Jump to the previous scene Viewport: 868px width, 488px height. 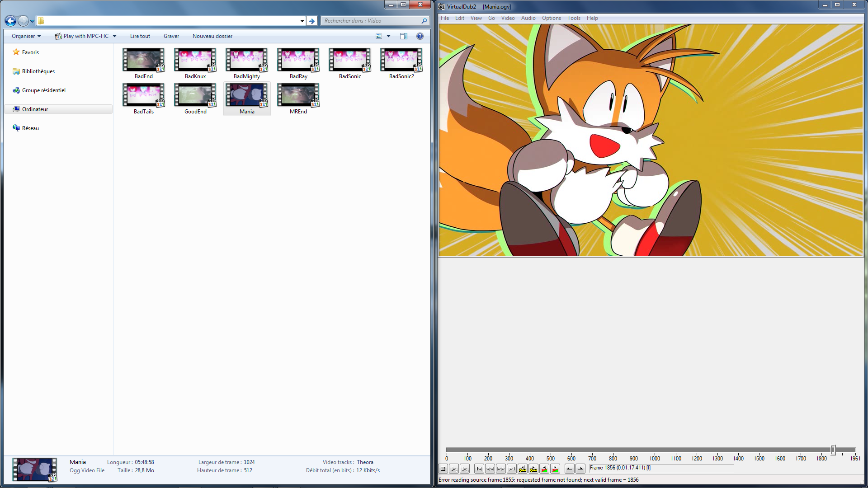[544, 469]
